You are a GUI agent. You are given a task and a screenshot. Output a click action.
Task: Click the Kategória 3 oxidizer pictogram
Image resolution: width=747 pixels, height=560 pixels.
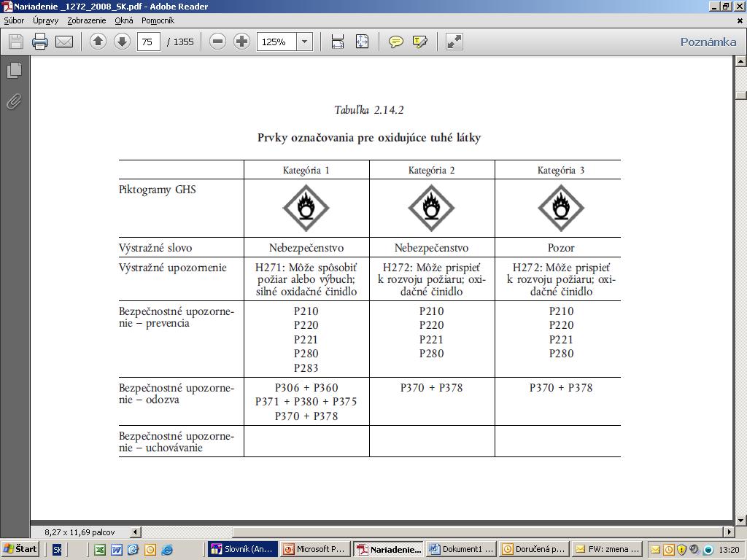pos(561,208)
